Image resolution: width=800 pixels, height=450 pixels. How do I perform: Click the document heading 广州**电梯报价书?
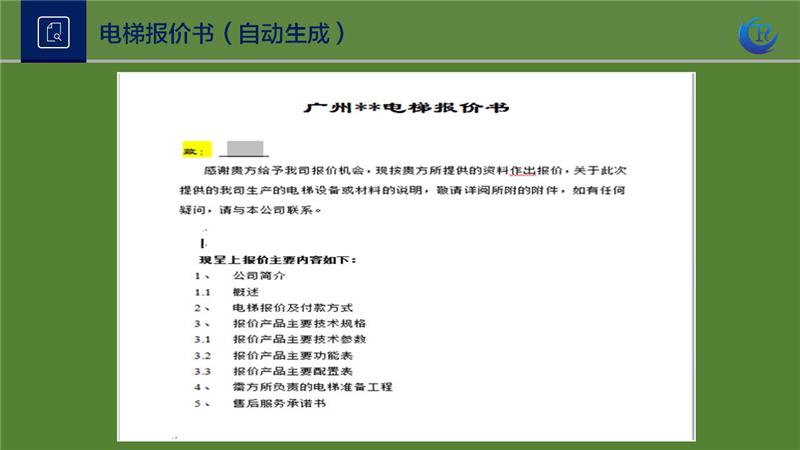click(406, 108)
